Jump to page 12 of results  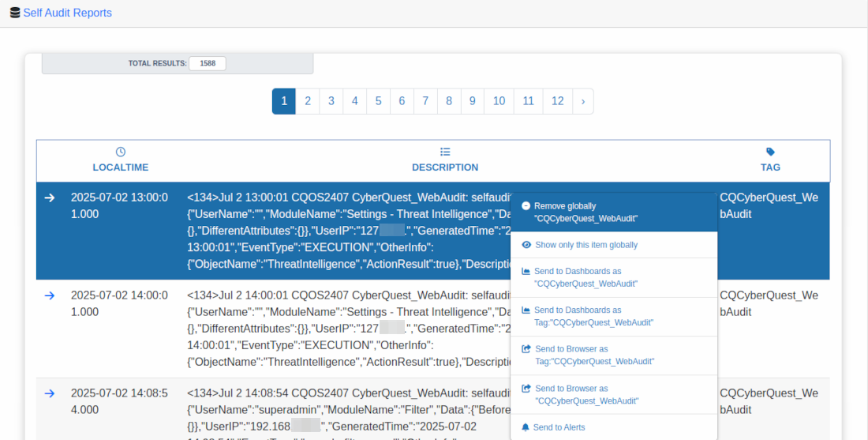557,101
